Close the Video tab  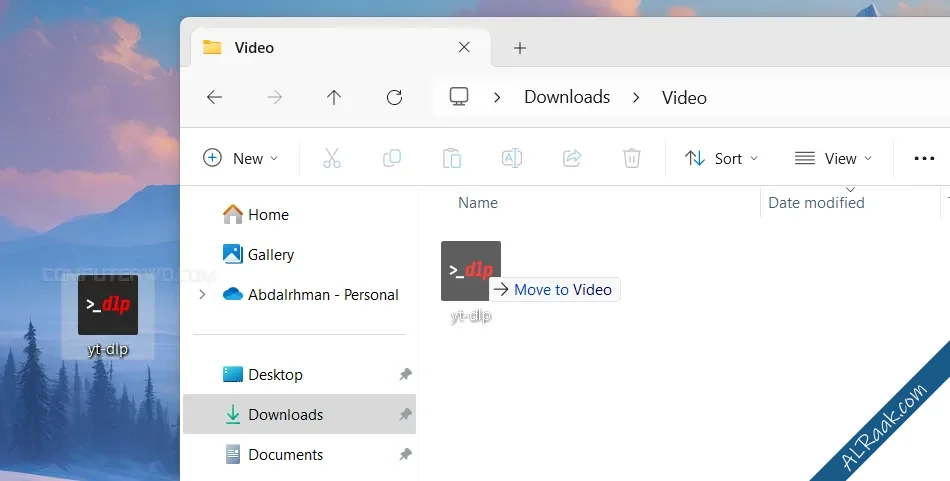tap(464, 47)
